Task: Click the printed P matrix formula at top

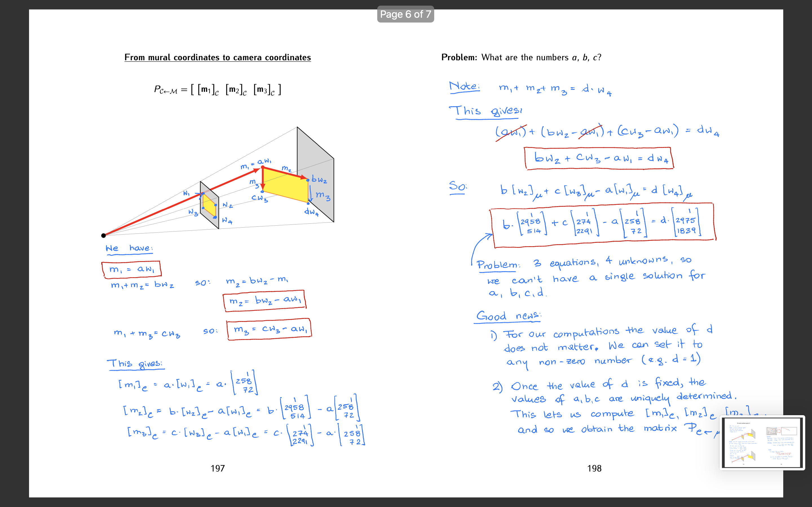Action: click(x=217, y=90)
